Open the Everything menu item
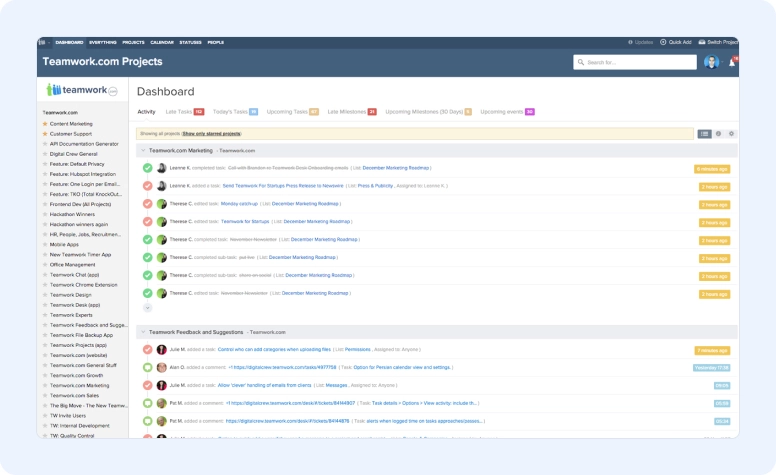The width and height of the screenshot is (776, 475). tap(102, 43)
